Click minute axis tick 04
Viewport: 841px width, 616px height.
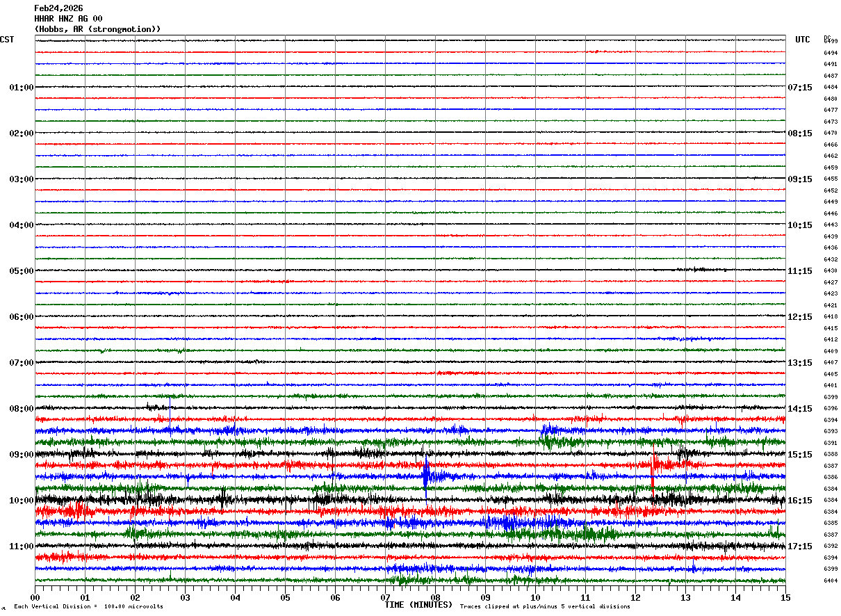pos(235,597)
